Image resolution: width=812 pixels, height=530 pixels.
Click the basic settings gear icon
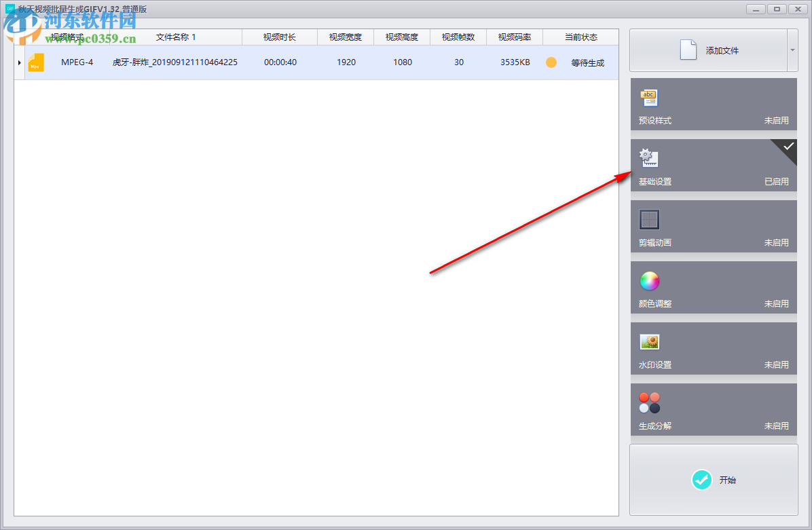point(648,158)
